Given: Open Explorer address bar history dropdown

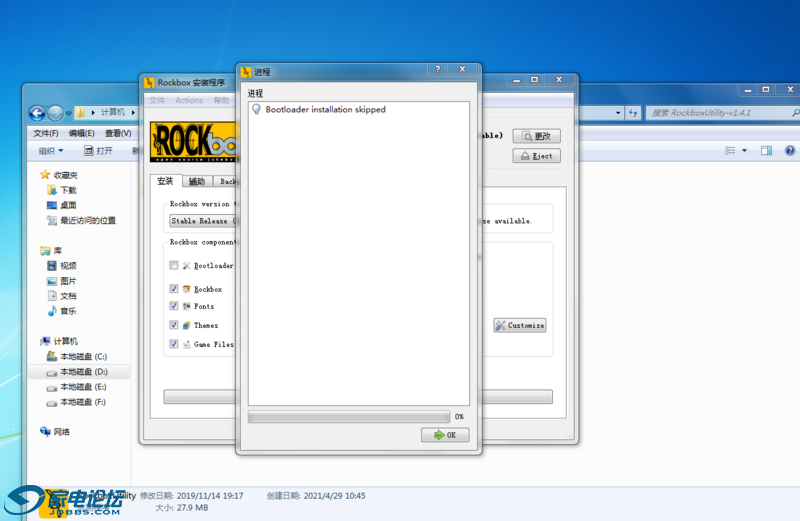Looking at the screenshot, I should [618, 113].
